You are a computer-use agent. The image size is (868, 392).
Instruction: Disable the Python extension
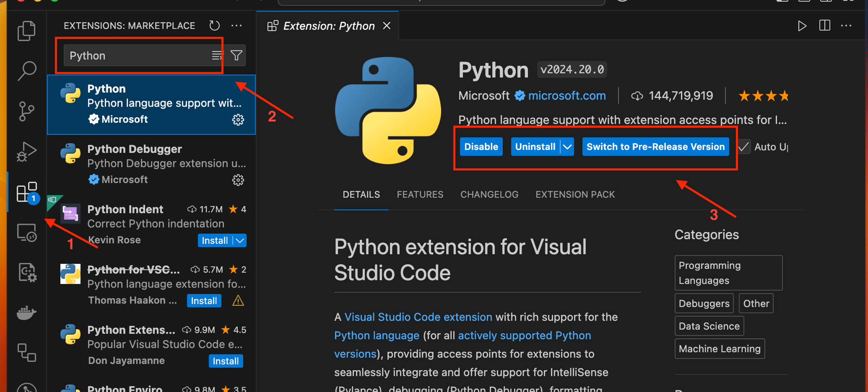click(x=481, y=147)
